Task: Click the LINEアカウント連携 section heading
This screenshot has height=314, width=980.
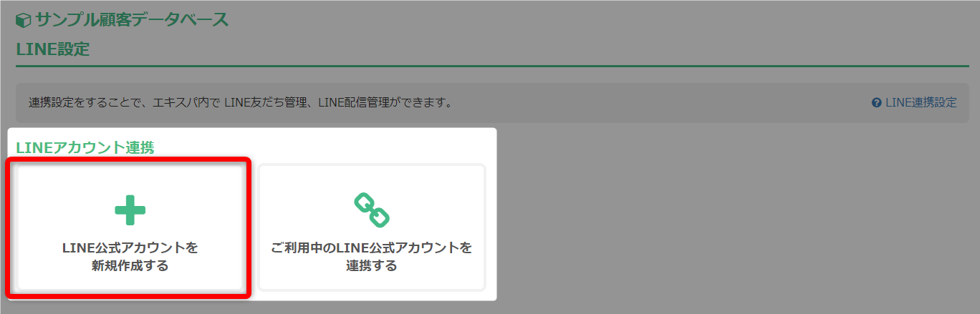Action: pyautogui.click(x=85, y=147)
